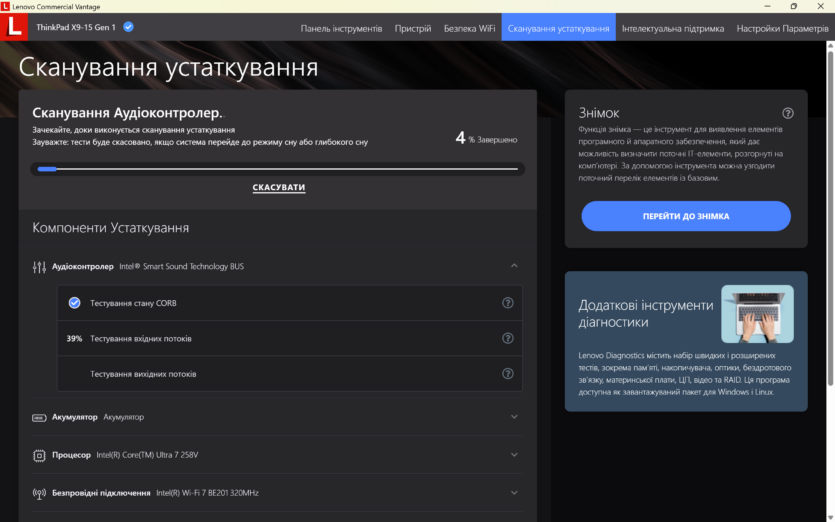Click the blue verified badge beside ThinkPad X9-15
Viewport: 835px width, 522px height.
click(128, 27)
